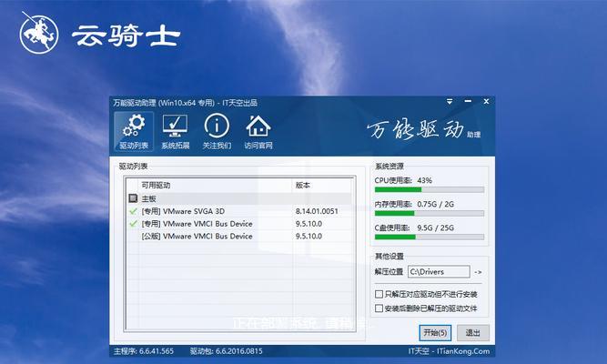Click the 可用驱动 column header
This screenshot has width=607, height=364.
tap(156, 185)
